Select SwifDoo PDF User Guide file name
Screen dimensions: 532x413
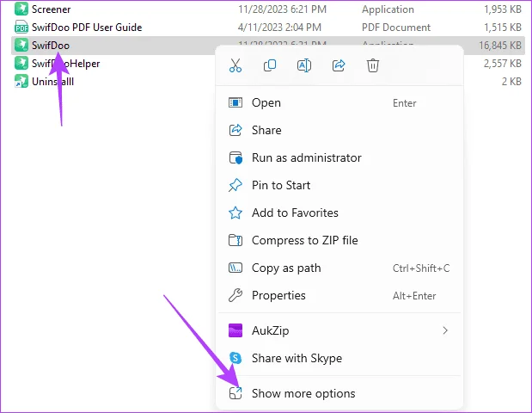(87, 28)
